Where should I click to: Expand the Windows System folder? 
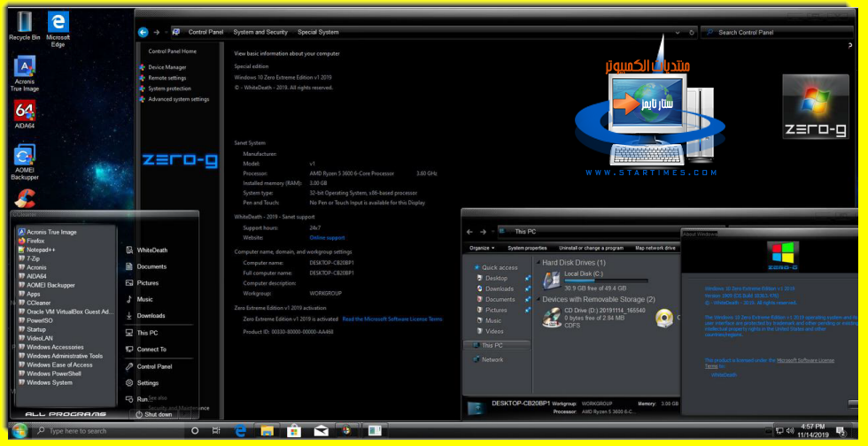pyautogui.click(x=50, y=382)
